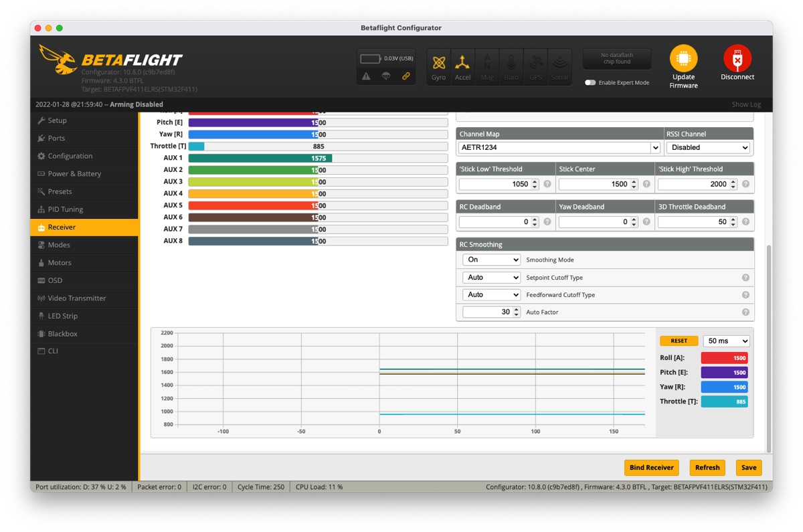Open help for 3D Throttle Deadband
Image resolution: width=803 pixels, height=532 pixels.
745,221
